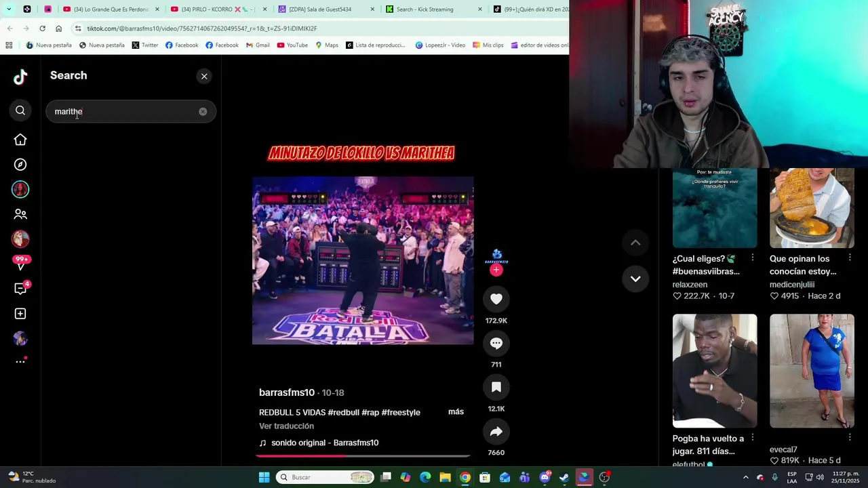Switch to 'Lo Grande Que Es Perdonar' tab
The height and width of the screenshot is (488, 868).
tap(111, 9)
